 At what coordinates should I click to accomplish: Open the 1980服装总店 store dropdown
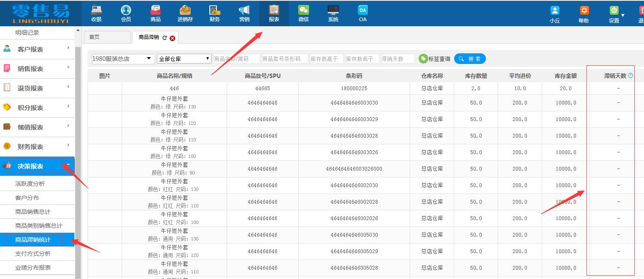click(122, 59)
